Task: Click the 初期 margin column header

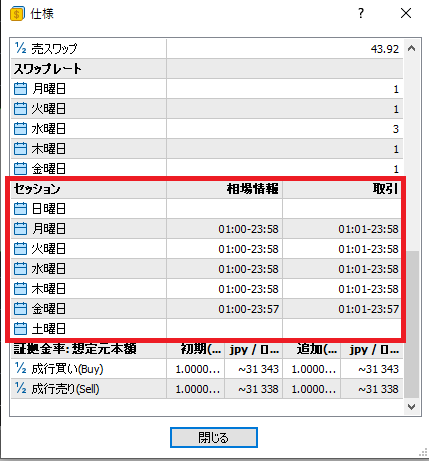Action: tap(201, 349)
